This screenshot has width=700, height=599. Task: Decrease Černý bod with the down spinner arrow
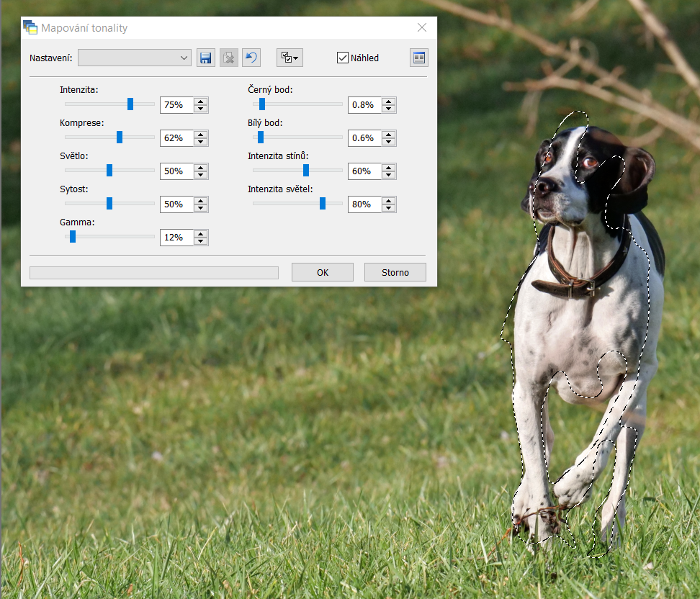(x=389, y=109)
